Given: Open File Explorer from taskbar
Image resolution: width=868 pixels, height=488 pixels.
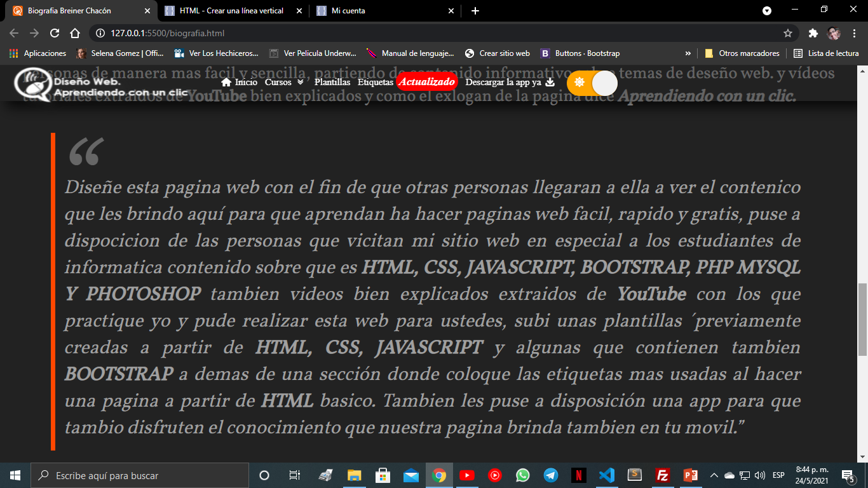Looking at the screenshot, I should [x=354, y=475].
